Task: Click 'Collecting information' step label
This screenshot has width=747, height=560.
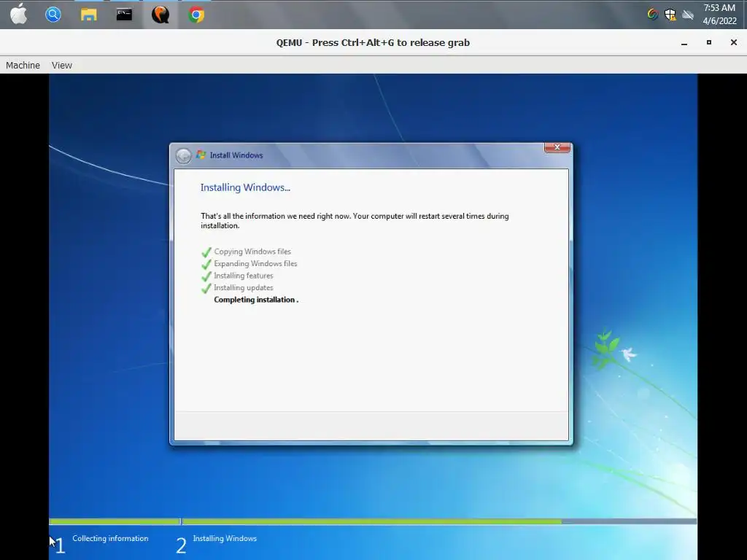Action: tap(111, 539)
